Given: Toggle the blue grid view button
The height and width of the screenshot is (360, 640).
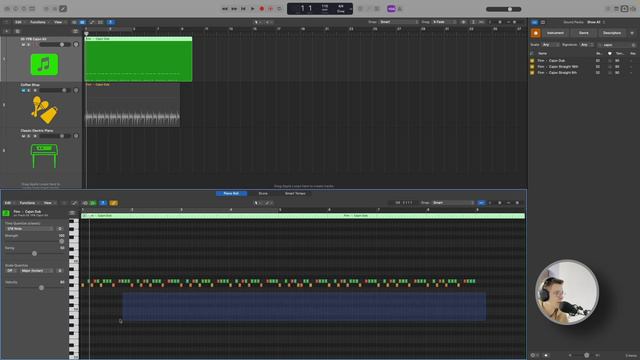Looking at the screenshot, I should click(x=82, y=22).
